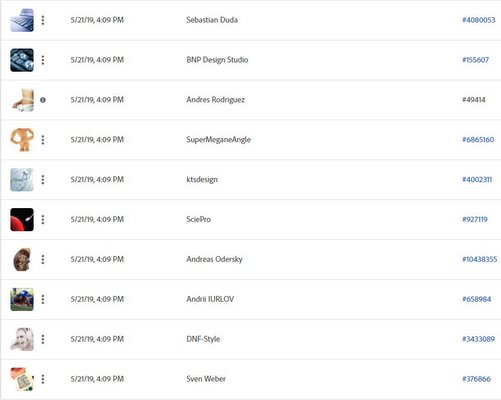This screenshot has height=400, width=501.
Task: Select the waist measuring thumbnail by Andres Rodriguez
Action: tap(22, 100)
